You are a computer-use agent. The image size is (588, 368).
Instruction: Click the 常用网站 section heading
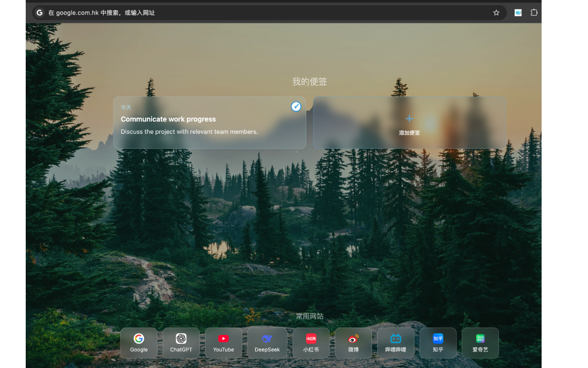coord(310,316)
